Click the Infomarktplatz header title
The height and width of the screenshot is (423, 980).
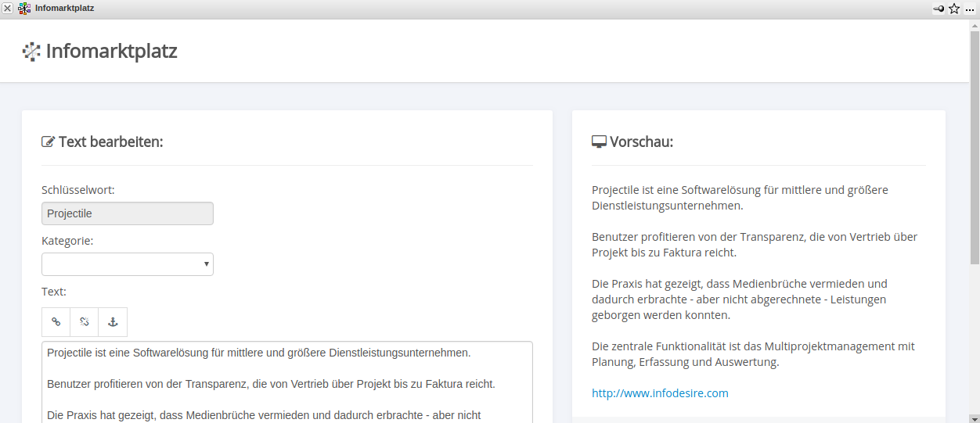pos(111,52)
